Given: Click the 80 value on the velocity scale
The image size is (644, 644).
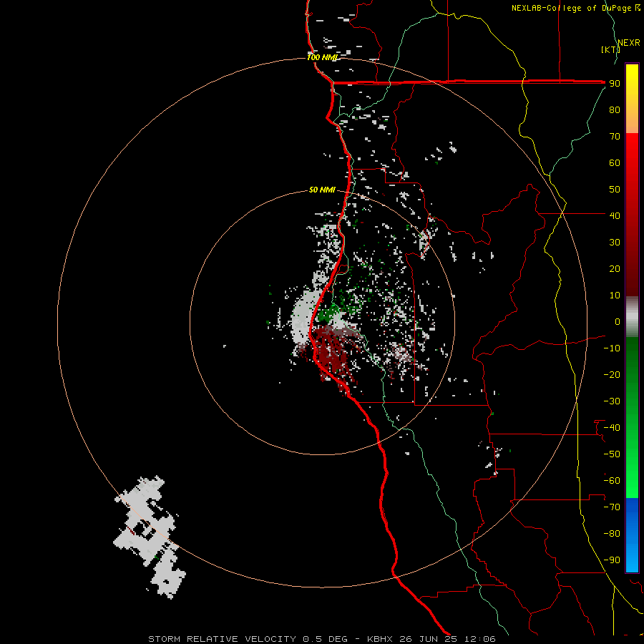Looking at the screenshot, I should pyautogui.click(x=615, y=110).
